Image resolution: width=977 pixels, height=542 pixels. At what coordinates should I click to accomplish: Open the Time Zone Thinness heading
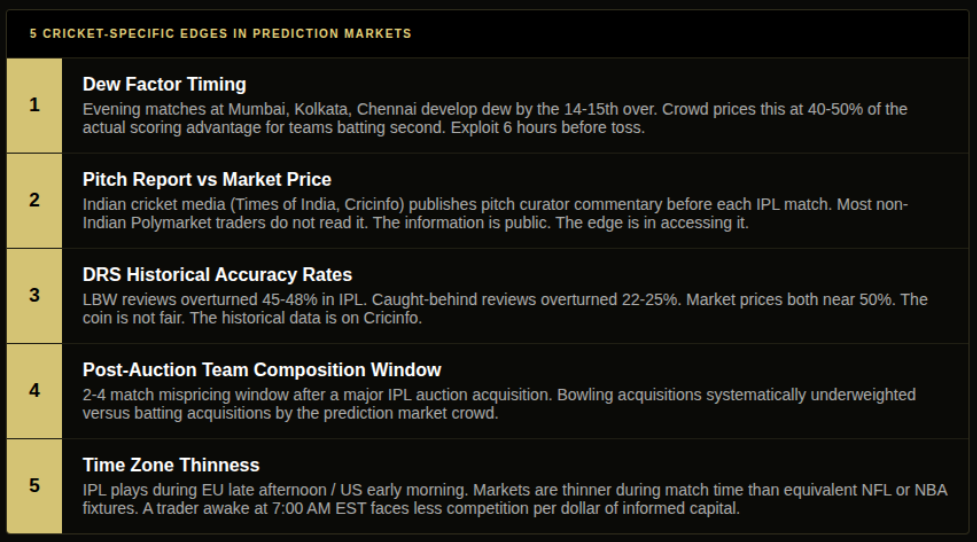click(x=171, y=465)
